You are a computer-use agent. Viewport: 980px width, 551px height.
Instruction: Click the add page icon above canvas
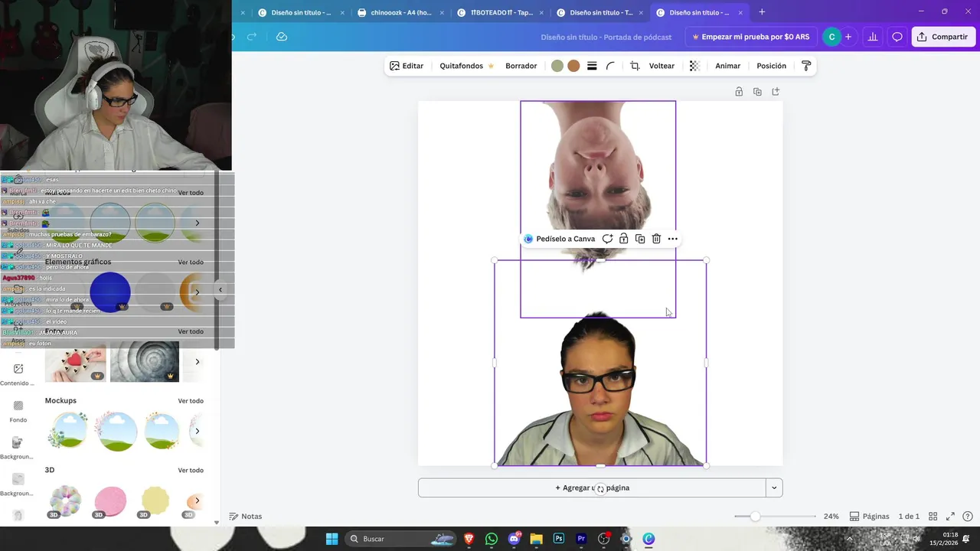tap(776, 92)
